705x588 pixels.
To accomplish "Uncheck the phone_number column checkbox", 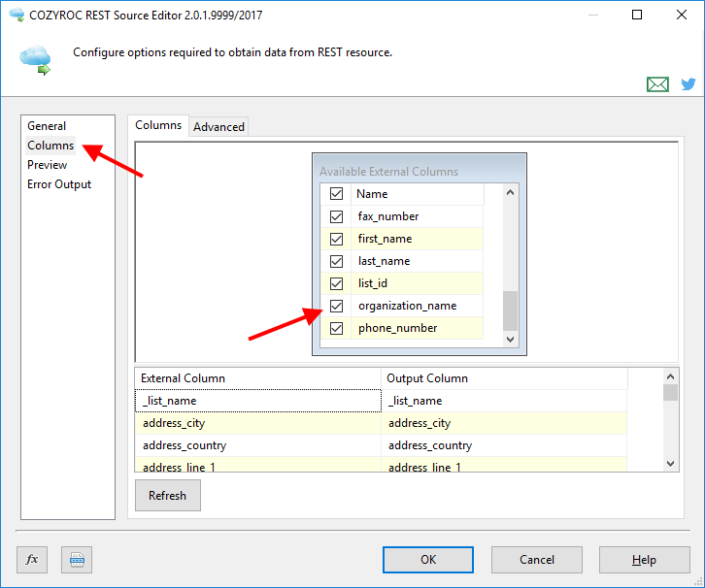I will tap(336, 328).
